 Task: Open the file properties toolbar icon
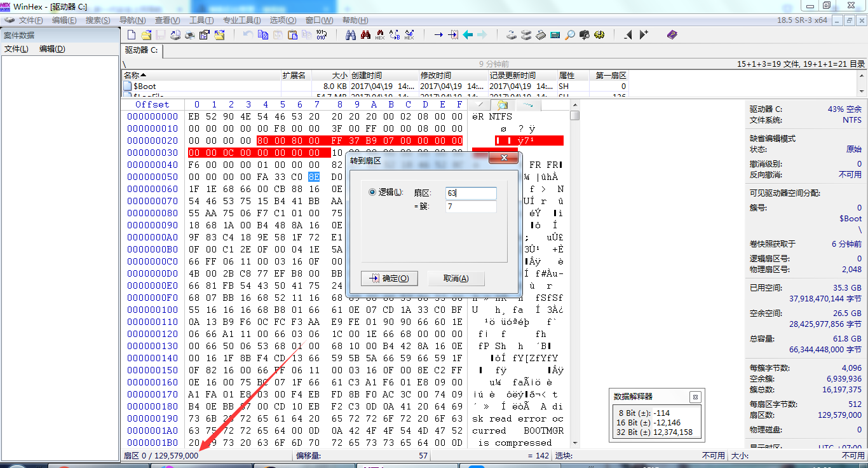(205, 35)
